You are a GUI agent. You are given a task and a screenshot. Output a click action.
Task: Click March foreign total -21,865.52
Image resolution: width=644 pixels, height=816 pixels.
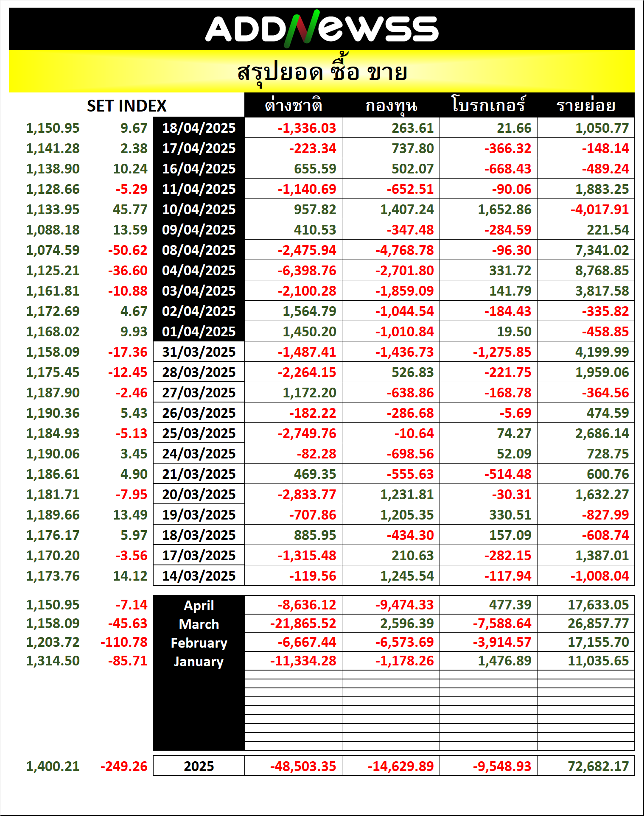click(303, 623)
